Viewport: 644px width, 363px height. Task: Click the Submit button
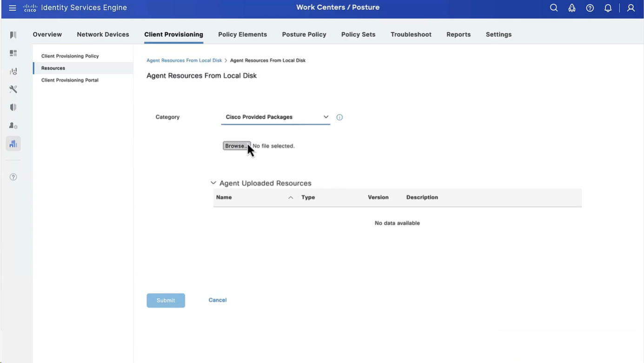(166, 301)
